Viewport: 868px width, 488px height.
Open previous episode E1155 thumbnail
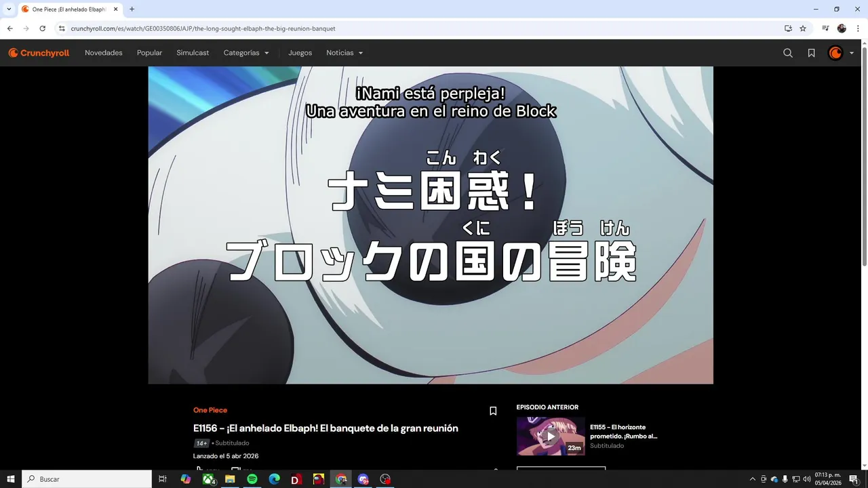point(551,436)
